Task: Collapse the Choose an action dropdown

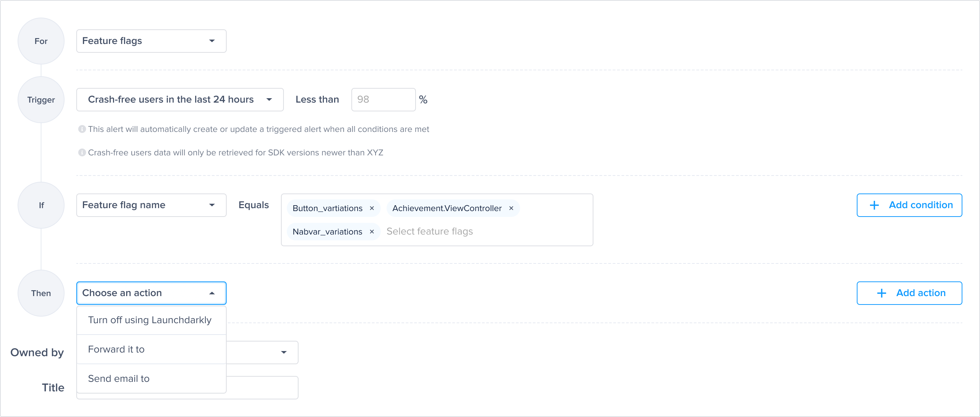Action: click(x=151, y=293)
